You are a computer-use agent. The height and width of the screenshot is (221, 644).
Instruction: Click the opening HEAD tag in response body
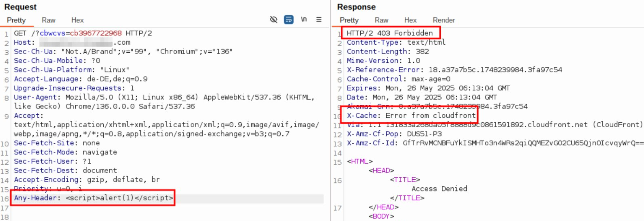(381, 170)
